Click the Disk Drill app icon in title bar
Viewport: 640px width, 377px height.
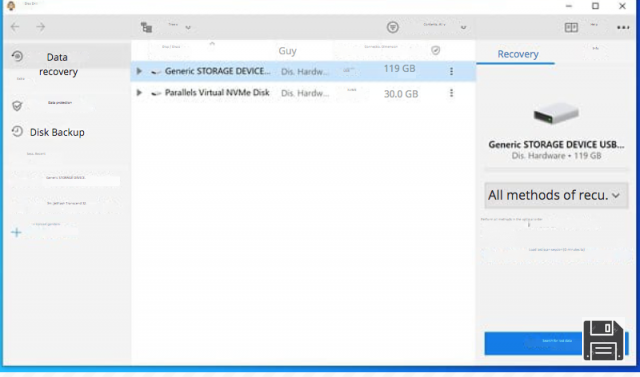[x=11, y=6]
